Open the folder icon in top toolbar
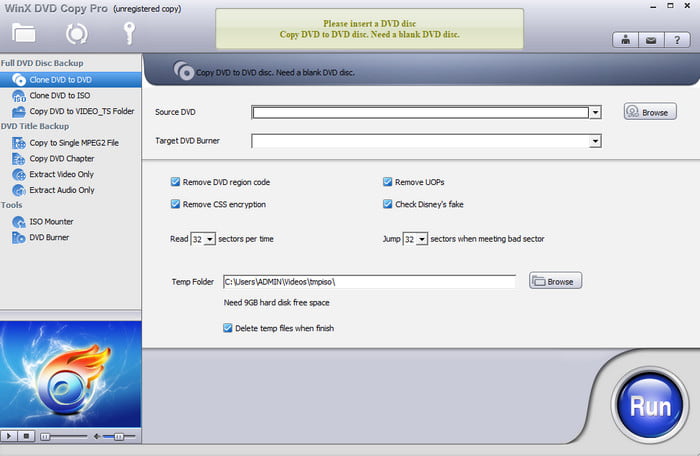Viewport: 700px width, 456px height. 24,33
